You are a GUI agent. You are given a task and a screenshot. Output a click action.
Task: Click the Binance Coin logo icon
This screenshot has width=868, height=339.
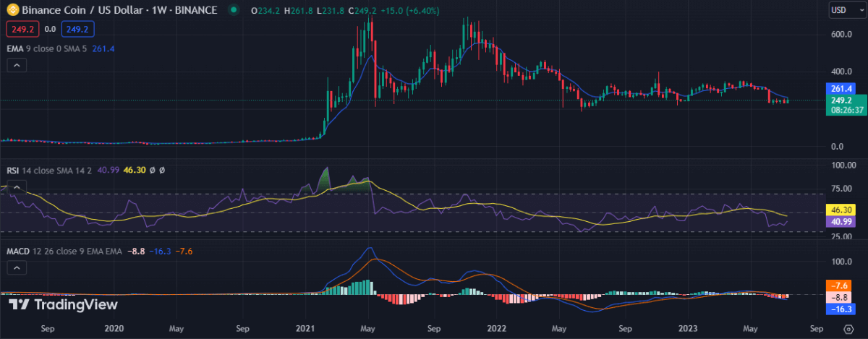click(12, 10)
